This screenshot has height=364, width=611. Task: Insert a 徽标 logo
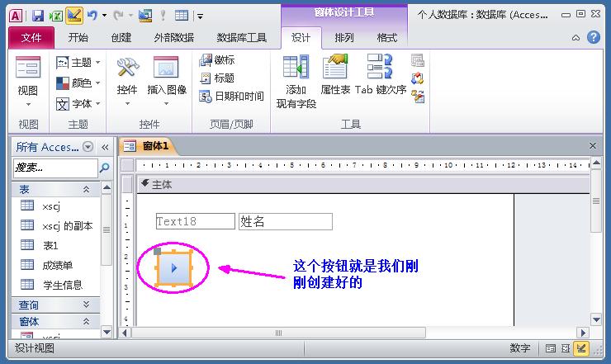(216, 60)
